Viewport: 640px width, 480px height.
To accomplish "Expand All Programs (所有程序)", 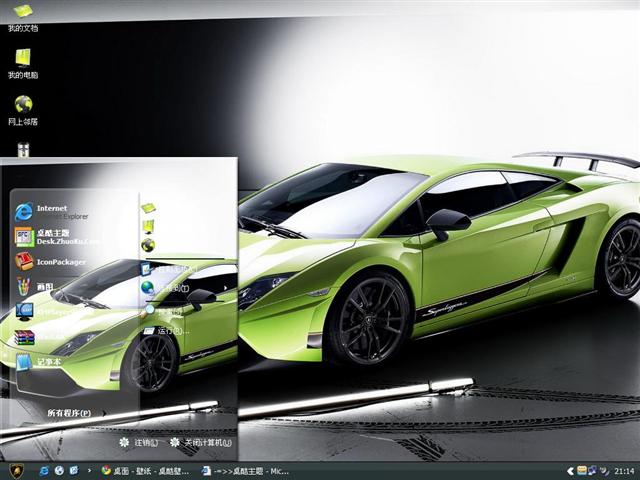I will click(x=69, y=412).
